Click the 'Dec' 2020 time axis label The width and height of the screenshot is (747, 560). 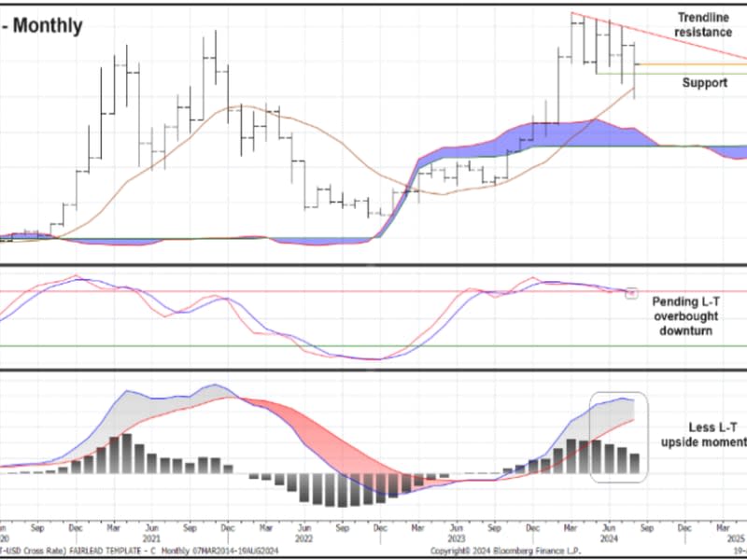76,528
